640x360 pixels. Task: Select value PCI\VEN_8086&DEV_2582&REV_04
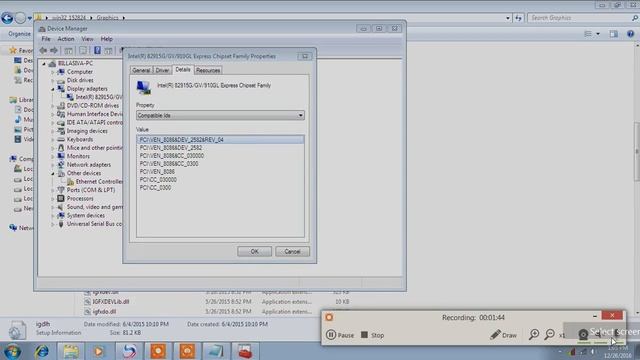220,140
